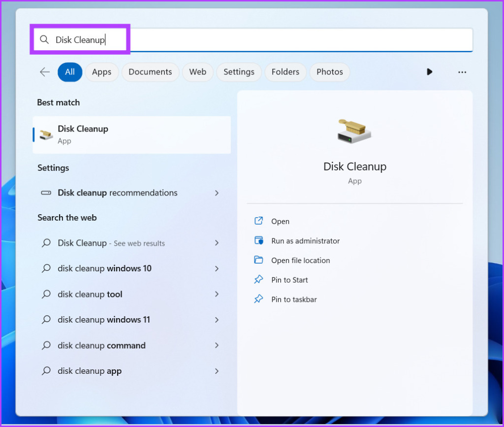
Task: Click the play arrow near the top right
Action: [429, 72]
